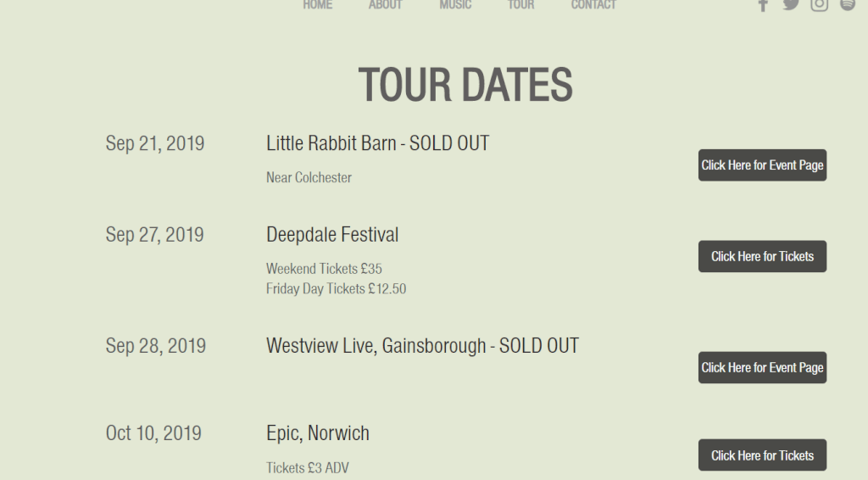Open the Twitter bird icon
Screen dimensions: 868x480
pyautogui.click(x=791, y=4)
